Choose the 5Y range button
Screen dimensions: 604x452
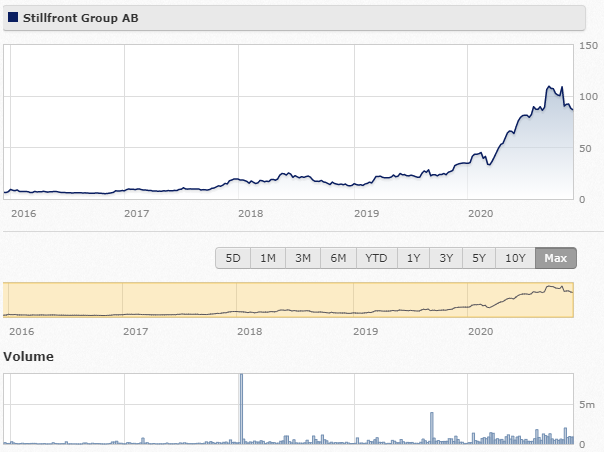[479, 258]
